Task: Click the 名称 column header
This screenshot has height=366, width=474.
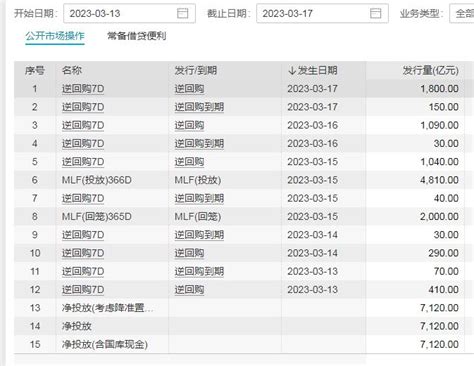Action: [x=72, y=70]
